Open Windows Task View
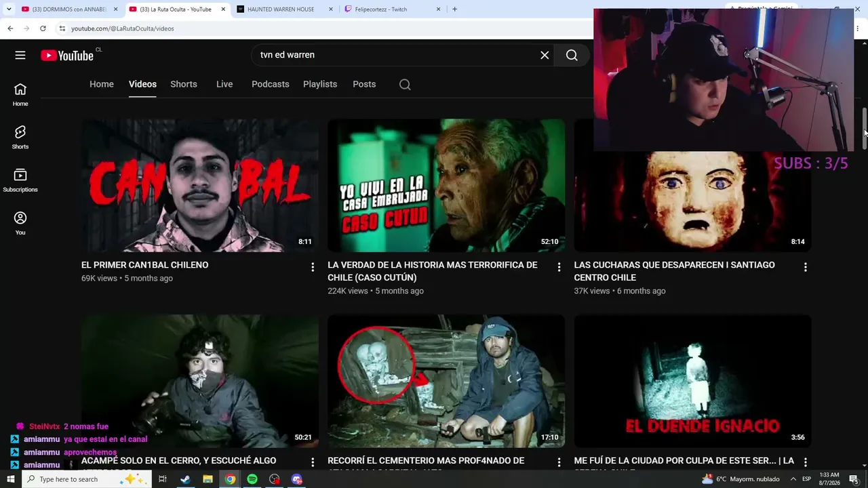The image size is (868, 488). [163, 479]
